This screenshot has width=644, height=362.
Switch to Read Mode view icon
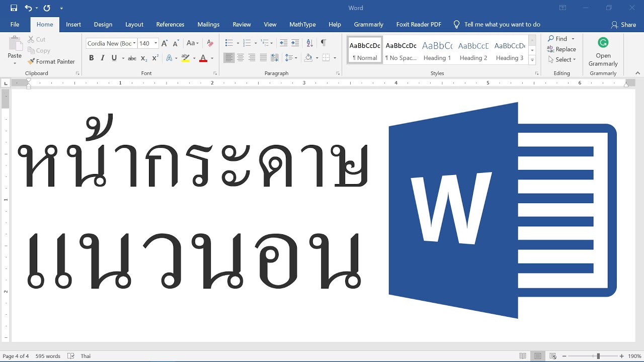523,356
